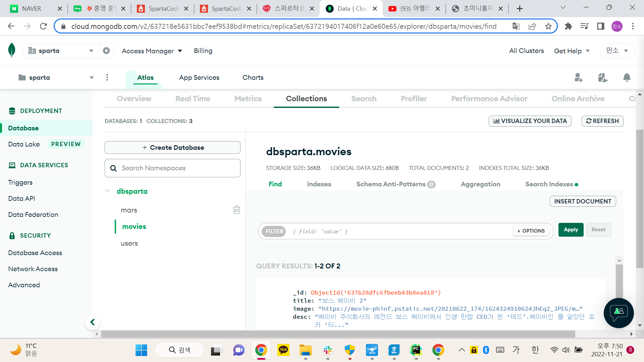Image resolution: width=644 pixels, height=362 pixels.
Task: Click the horizontal scrollbar at the bottom
Action: (338, 334)
